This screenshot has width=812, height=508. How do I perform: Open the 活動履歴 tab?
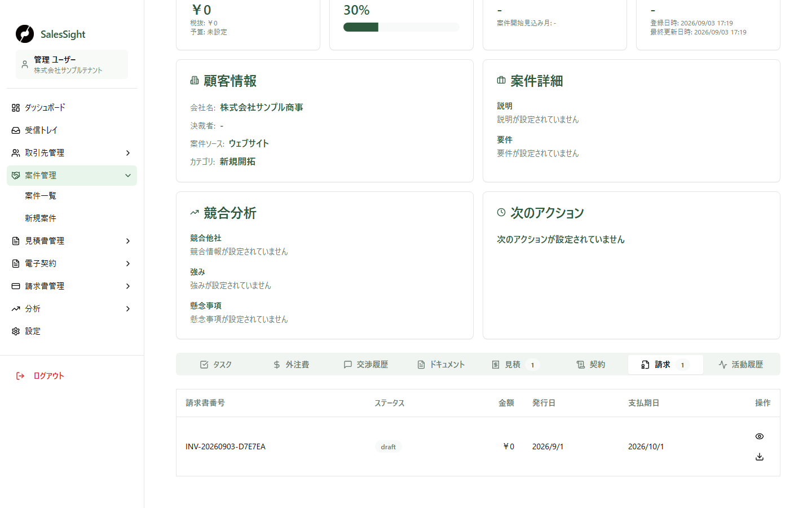click(741, 365)
